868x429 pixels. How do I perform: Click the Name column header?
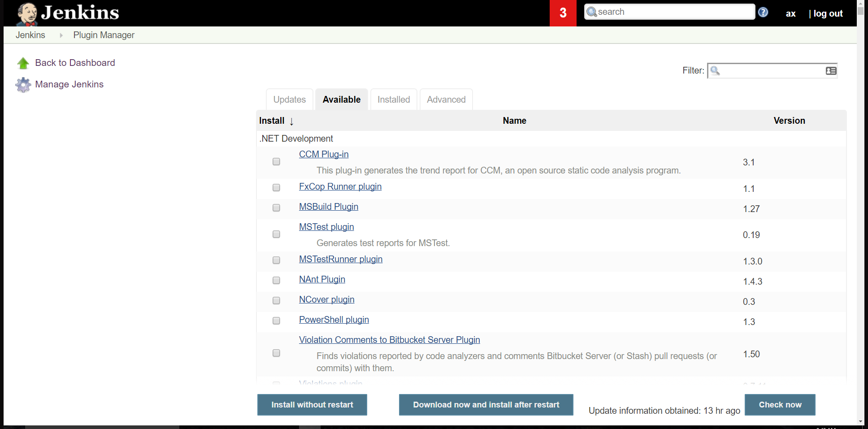[x=515, y=121]
